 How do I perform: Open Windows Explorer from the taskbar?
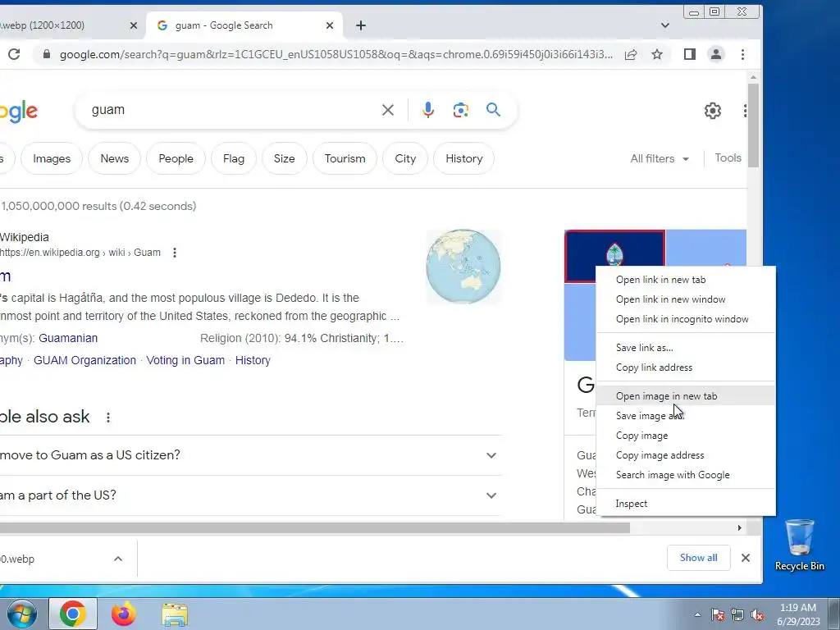[x=175, y=614]
